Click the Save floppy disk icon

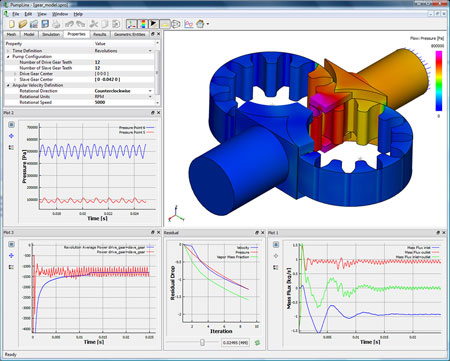45,24
